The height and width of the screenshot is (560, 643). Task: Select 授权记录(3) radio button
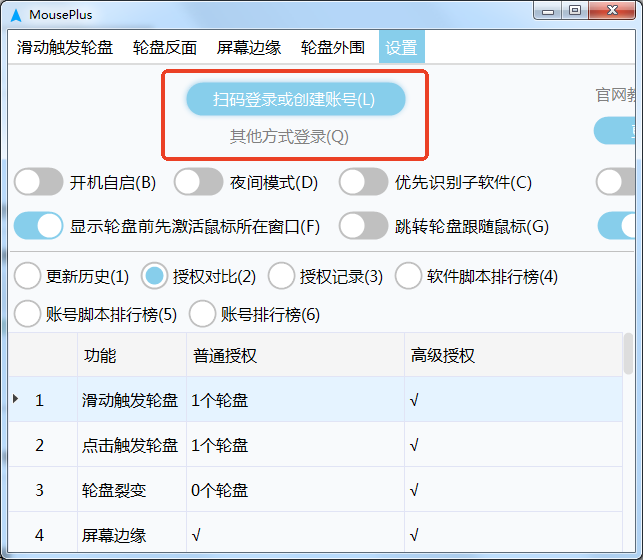coord(281,276)
